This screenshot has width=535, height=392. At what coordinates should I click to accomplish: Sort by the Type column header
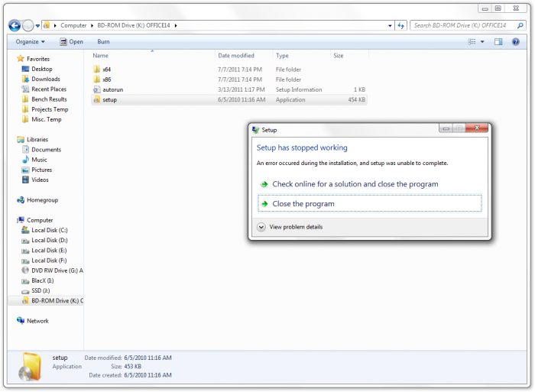pos(282,56)
